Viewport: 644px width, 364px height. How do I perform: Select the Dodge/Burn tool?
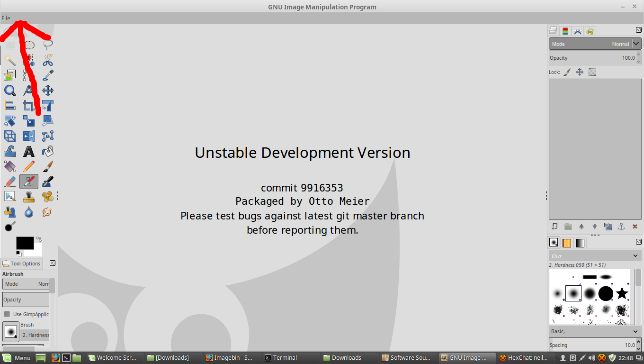tap(10, 227)
